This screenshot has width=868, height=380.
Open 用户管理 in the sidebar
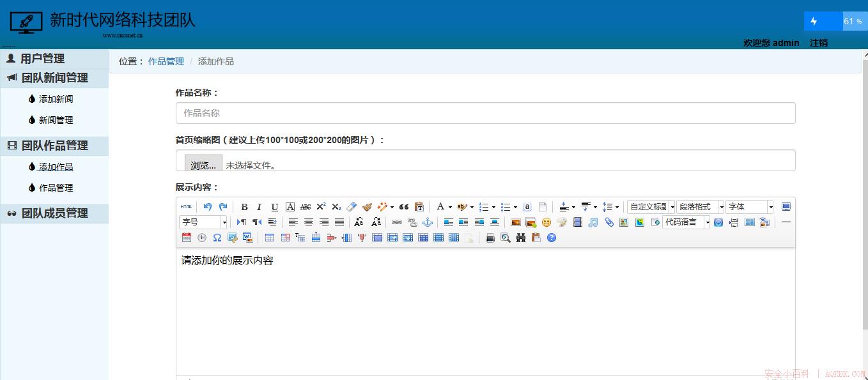(x=42, y=59)
